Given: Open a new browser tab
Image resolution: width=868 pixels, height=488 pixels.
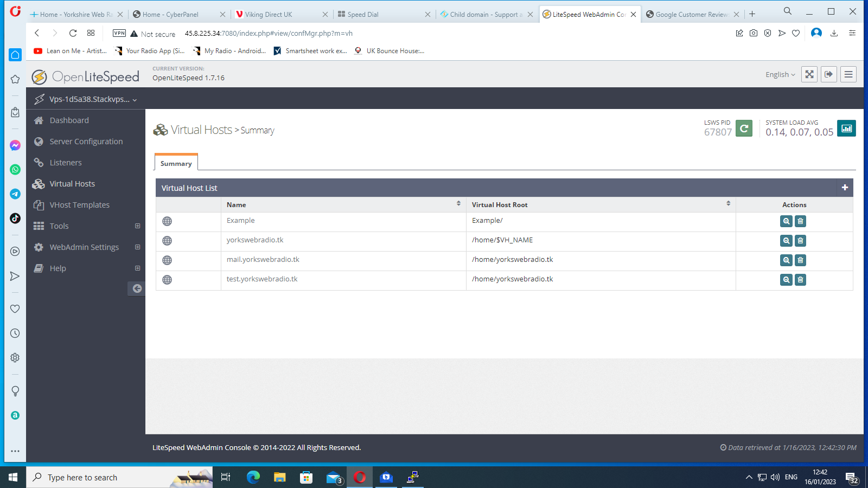Looking at the screenshot, I should pyautogui.click(x=752, y=14).
